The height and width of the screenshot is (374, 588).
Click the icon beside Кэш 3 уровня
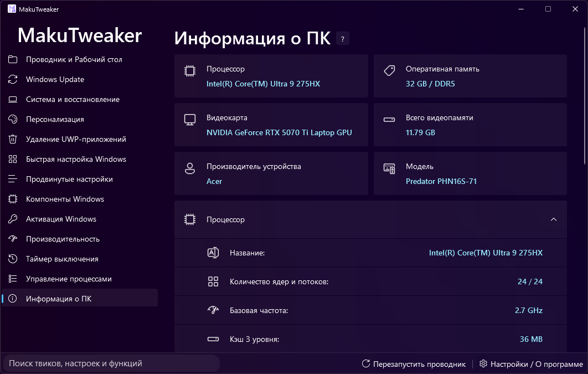click(213, 339)
